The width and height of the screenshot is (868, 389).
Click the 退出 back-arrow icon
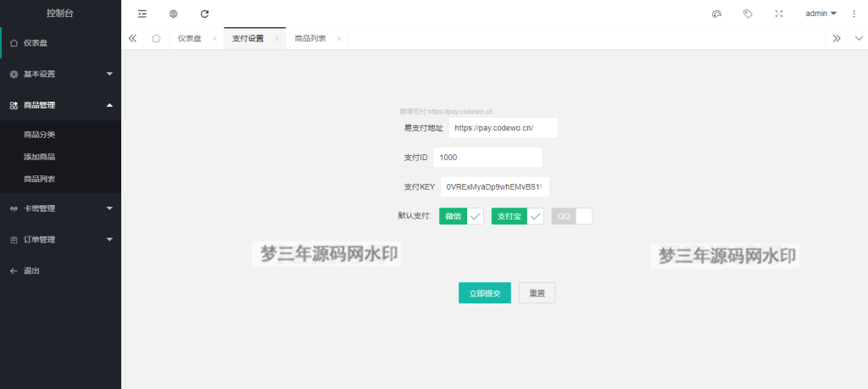(14, 271)
